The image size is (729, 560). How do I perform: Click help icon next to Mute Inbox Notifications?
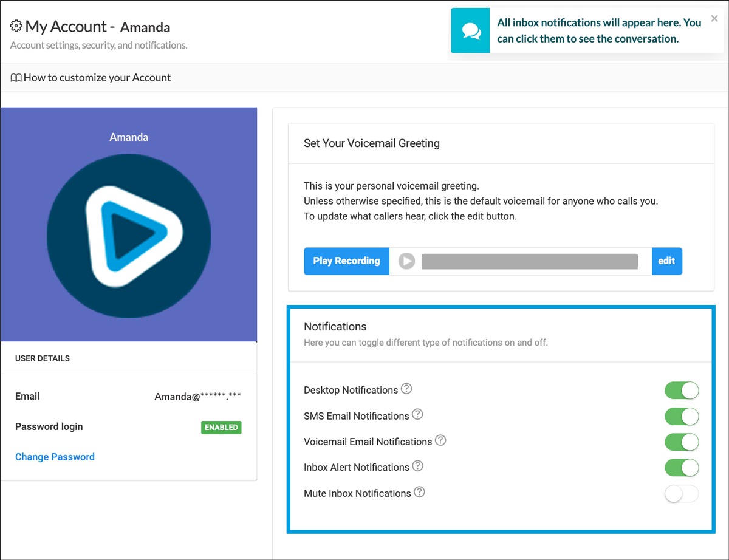[419, 492]
